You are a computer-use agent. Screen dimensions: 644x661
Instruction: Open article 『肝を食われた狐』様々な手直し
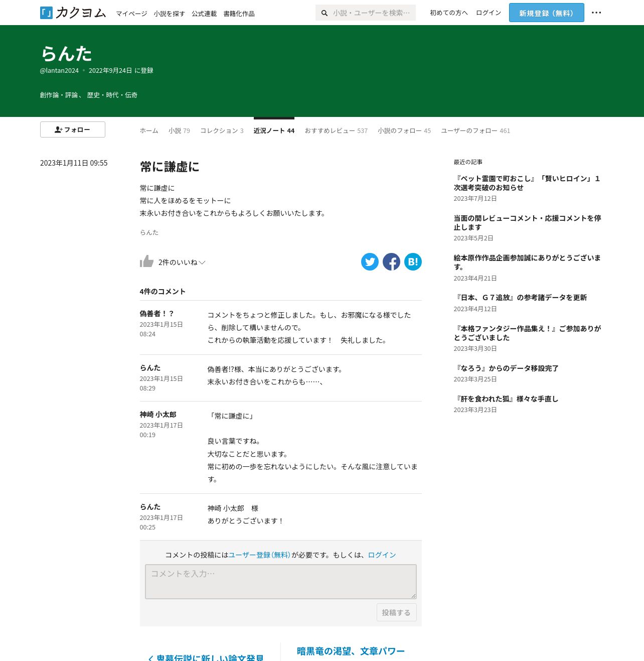click(506, 399)
